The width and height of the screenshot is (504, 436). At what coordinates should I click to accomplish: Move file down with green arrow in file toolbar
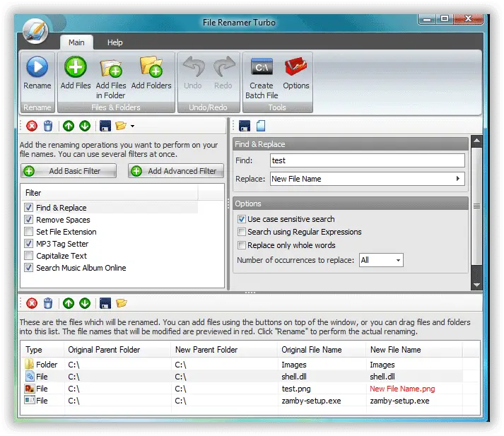85,303
